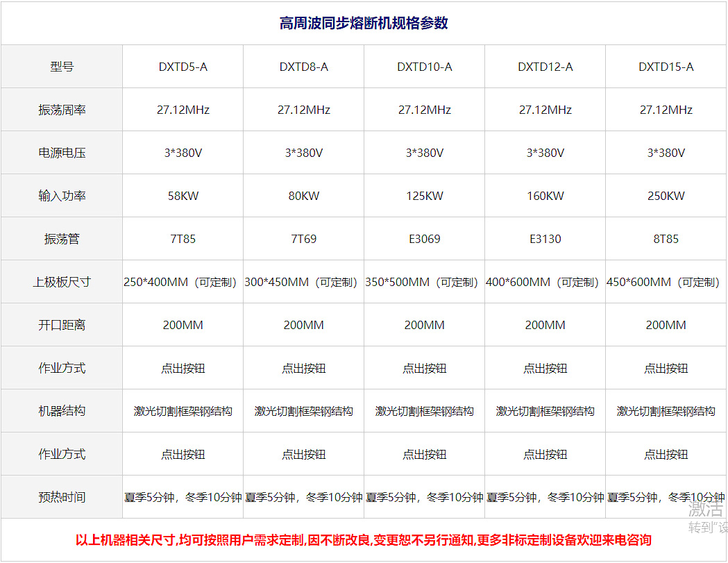Click the 250KW power cell under DXTD15-A
Screen dimensions: 728x563
[x=666, y=195]
